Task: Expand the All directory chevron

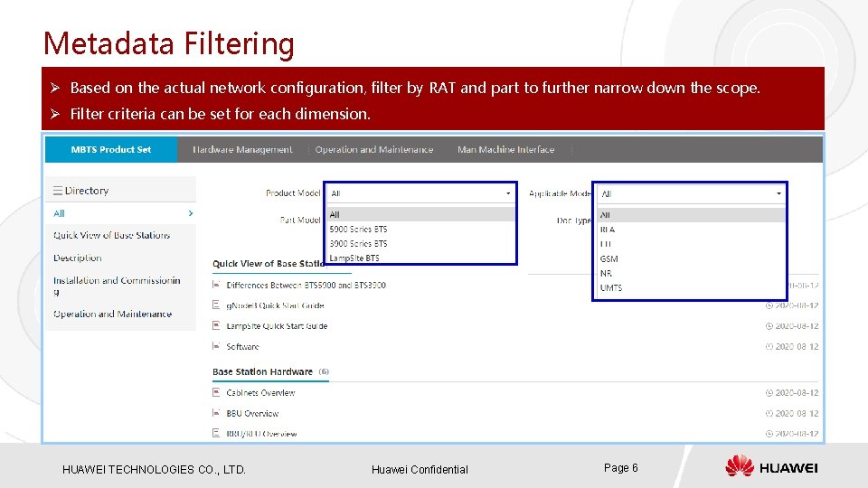Action: click(x=191, y=213)
